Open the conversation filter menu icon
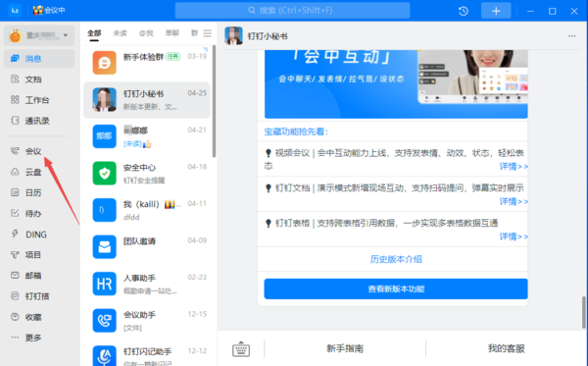 208,33
